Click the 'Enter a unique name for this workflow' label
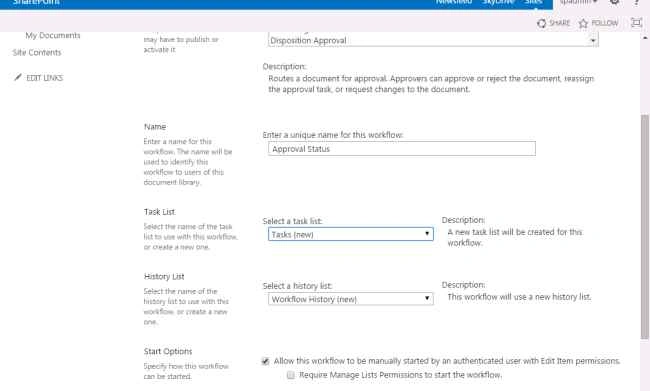Viewport: 650px width, 391px height. 333,135
